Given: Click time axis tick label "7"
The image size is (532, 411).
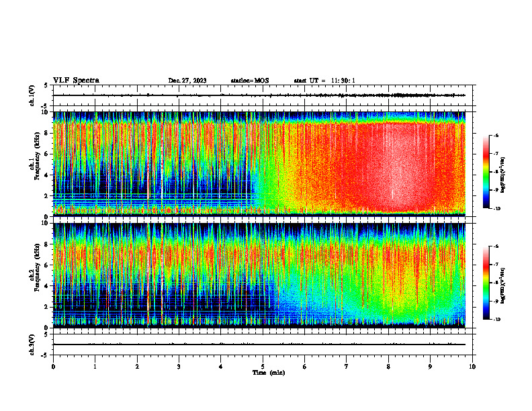Looking at the screenshot, I should [347, 367].
